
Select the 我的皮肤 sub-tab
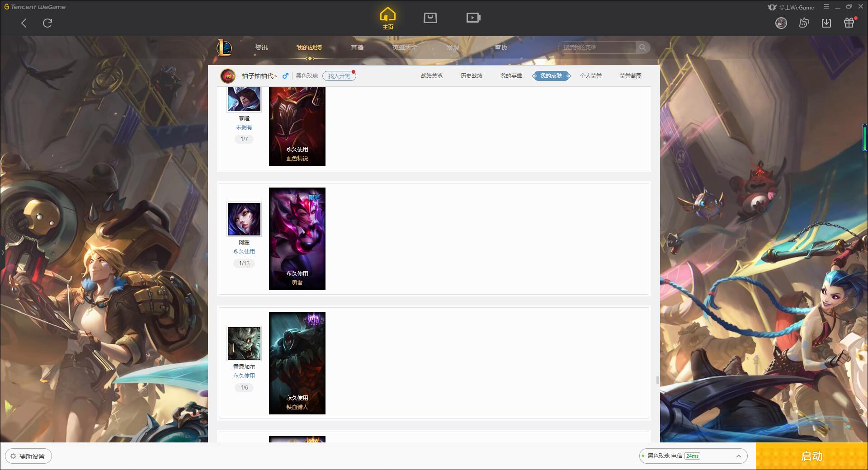pos(551,76)
